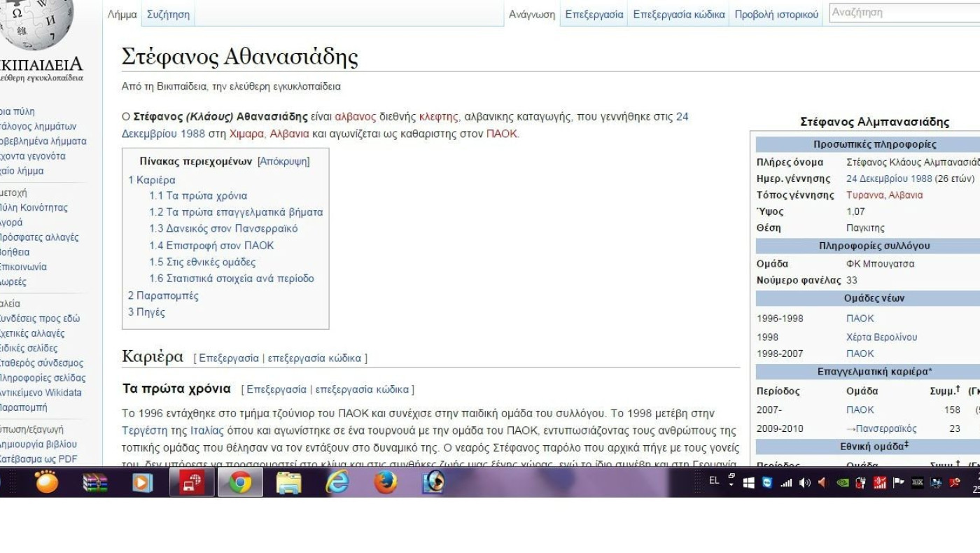The width and height of the screenshot is (980, 553).
Task: Open the Προβολή ιστορικού tab
Action: point(775,13)
